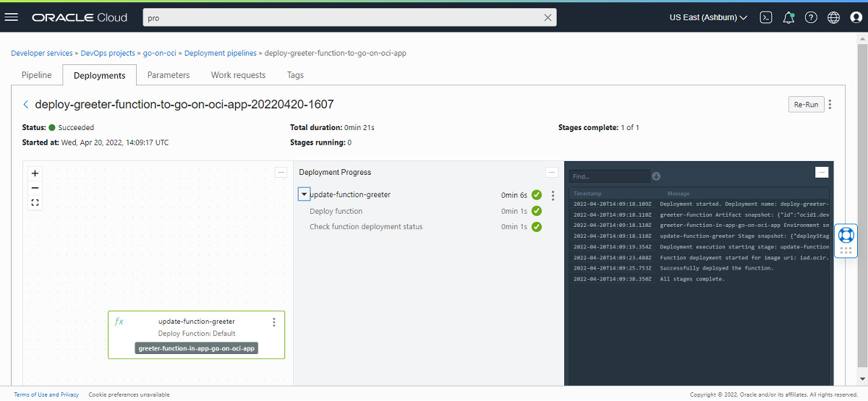868x401 pixels.
Task: Open update-function-greeter stage kebab menu in progress list
Action: click(553, 195)
